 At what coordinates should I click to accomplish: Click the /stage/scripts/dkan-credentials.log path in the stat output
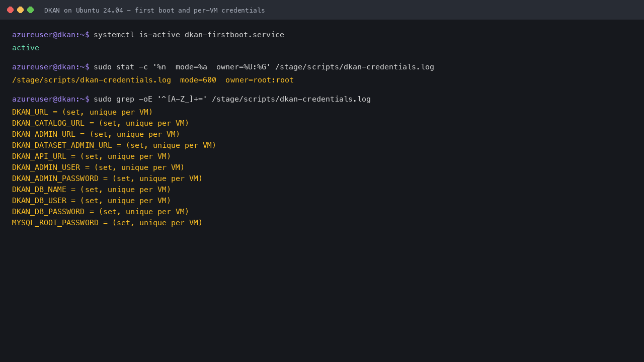click(92, 80)
